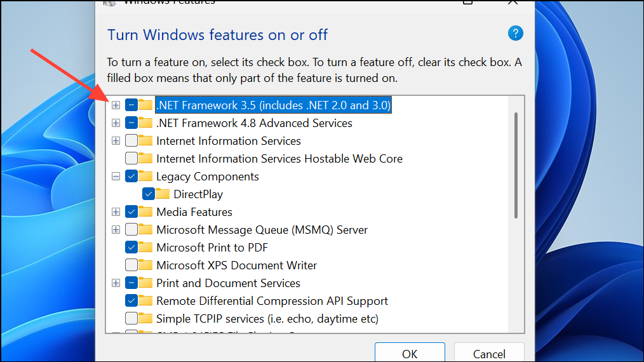Expand the .NET Framework 3.5 tree node
This screenshot has height=362, width=644.
pyautogui.click(x=116, y=105)
